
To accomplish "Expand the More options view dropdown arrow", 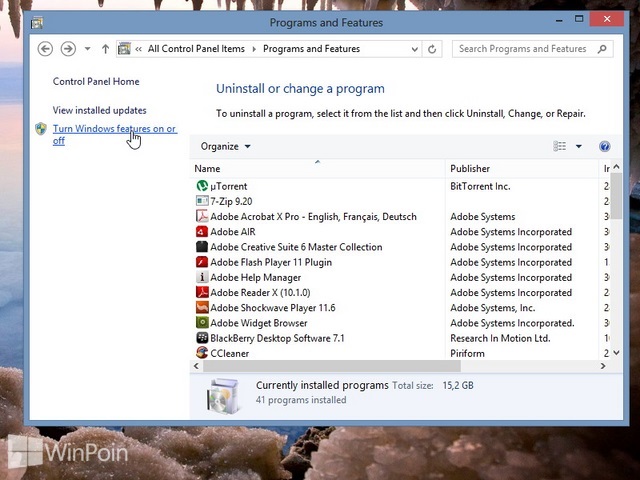I will point(579,147).
